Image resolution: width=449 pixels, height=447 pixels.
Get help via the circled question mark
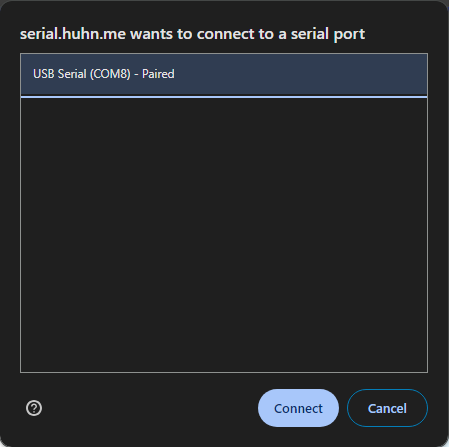tap(34, 408)
